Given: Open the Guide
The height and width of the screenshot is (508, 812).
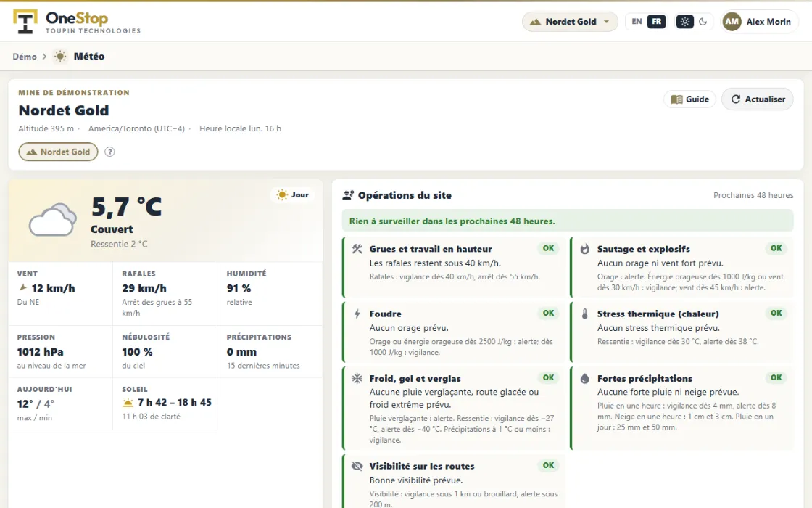Looking at the screenshot, I should pos(689,99).
